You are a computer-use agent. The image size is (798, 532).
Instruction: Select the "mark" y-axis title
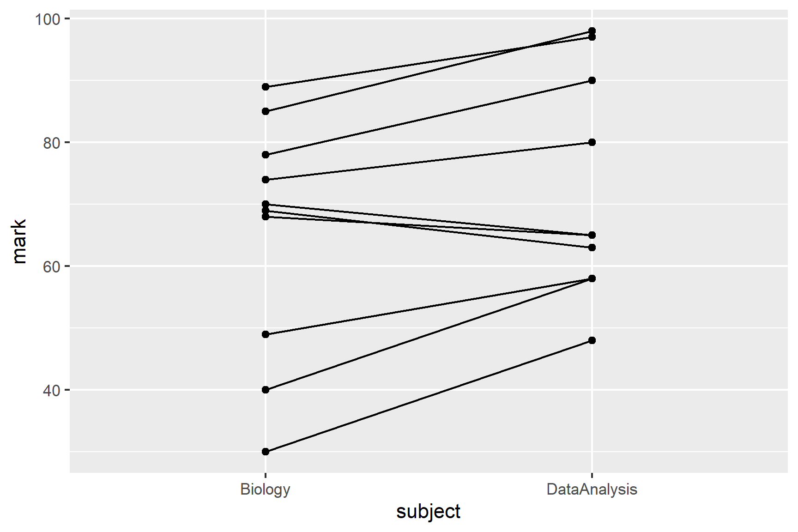point(19,242)
